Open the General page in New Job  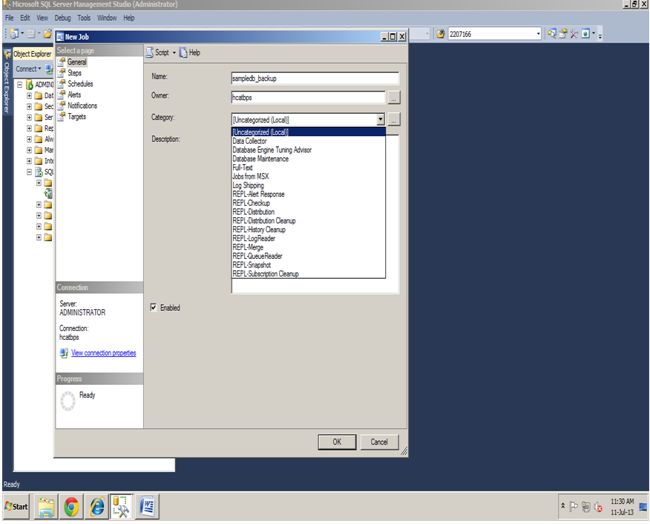[77, 62]
